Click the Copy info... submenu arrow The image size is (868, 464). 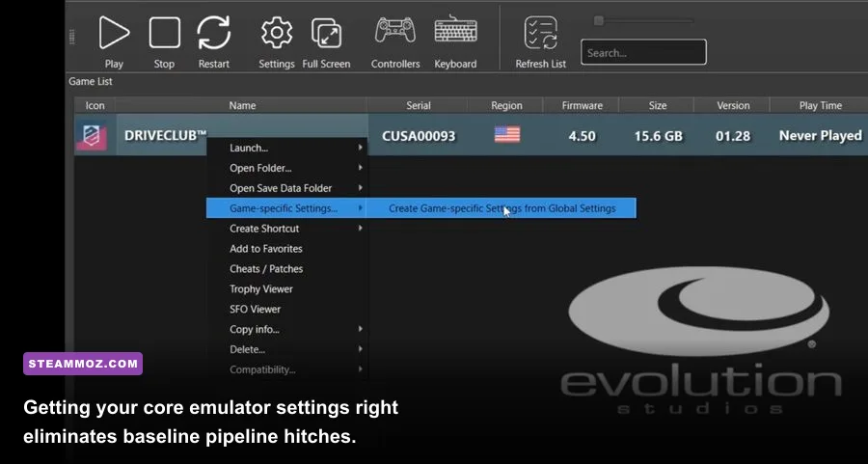[361, 328]
